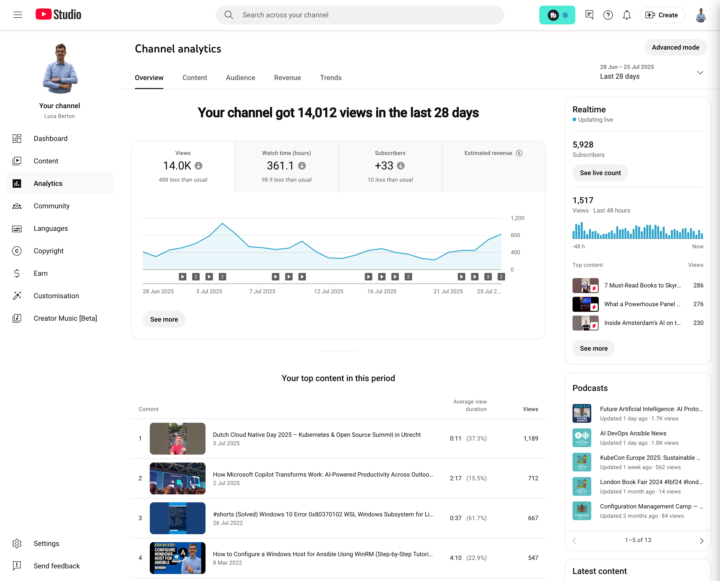Screen dimensions: 720x581
Task: Click first video marker below chart near 3 Jul
Action: point(182,276)
